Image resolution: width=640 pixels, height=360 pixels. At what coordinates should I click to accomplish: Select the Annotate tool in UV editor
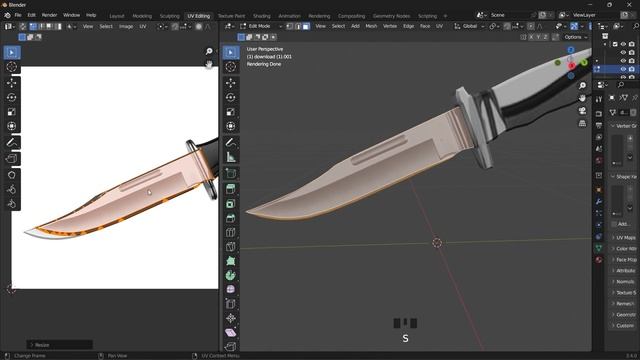point(11,142)
